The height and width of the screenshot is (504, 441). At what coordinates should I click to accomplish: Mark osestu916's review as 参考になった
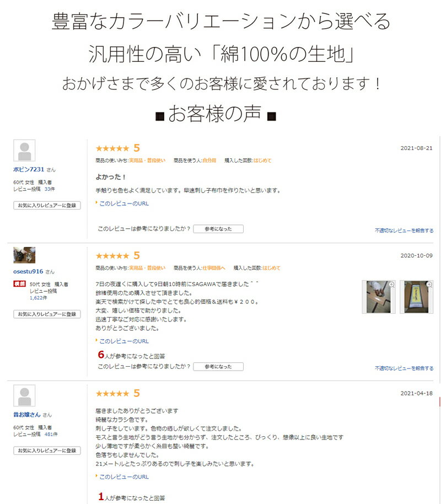[218, 367]
